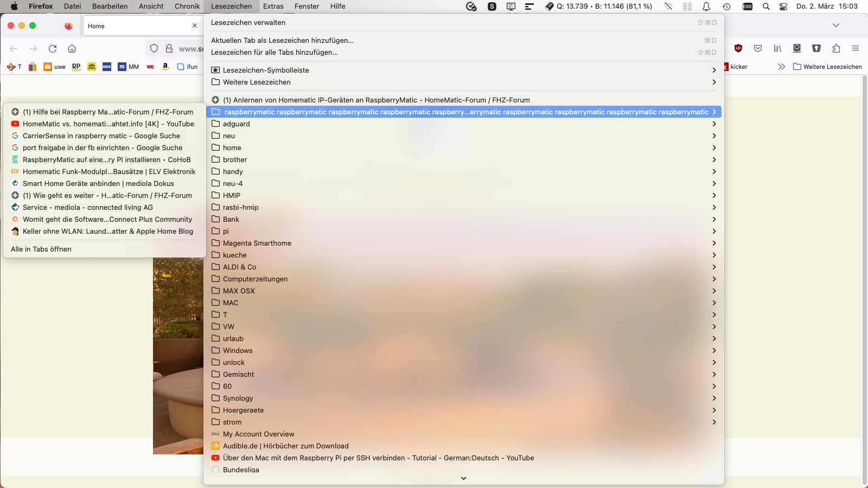Image resolution: width=868 pixels, height=488 pixels.
Task: Open the RP bookmark in bookmarks toolbar
Action: [76, 67]
